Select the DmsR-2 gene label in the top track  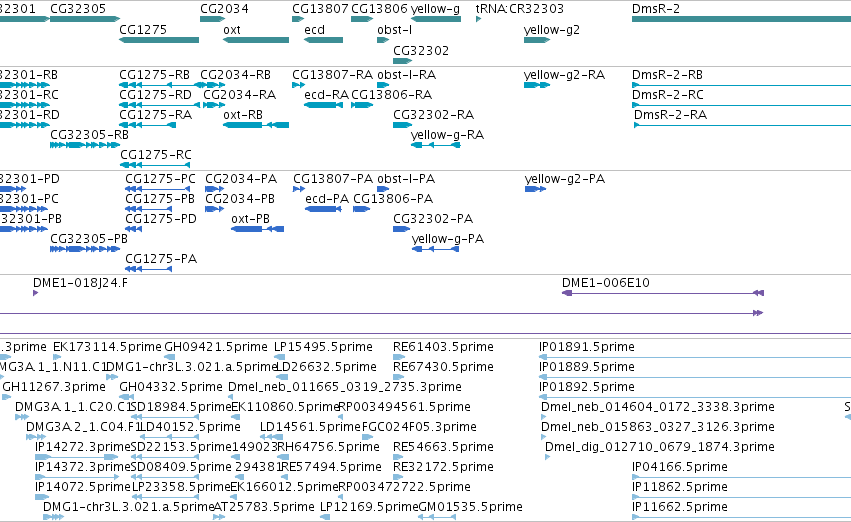[656, 9]
